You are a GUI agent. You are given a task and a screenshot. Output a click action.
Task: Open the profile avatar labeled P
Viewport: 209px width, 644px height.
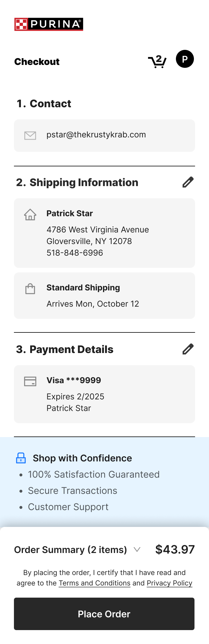coord(185,59)
